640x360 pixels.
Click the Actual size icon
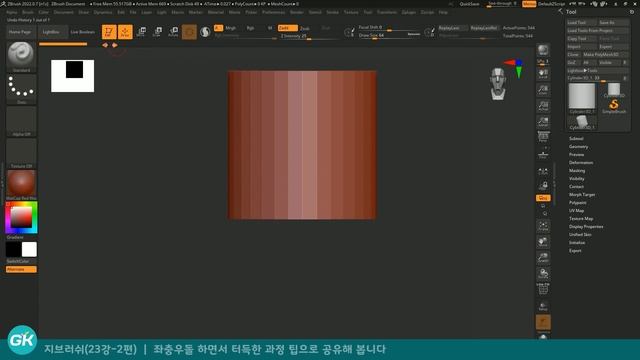click(x=543, y=106)
